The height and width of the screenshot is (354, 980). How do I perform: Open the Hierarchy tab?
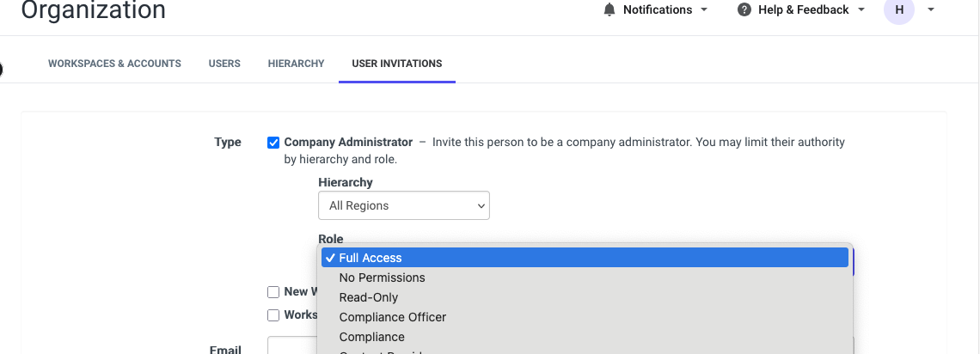pyautogui.click(x=297, y=64)
